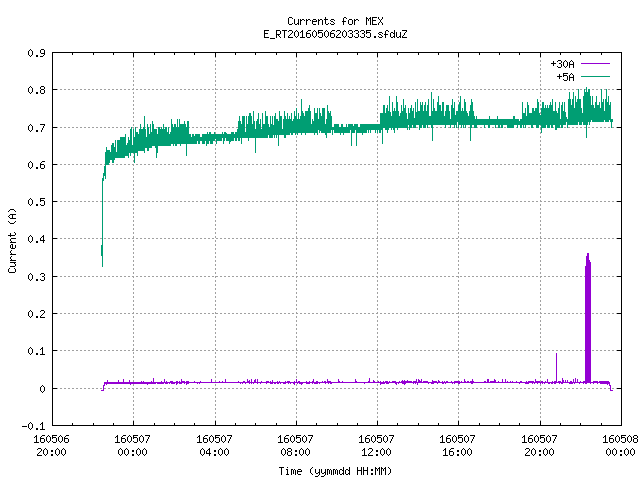Click the X-axis label "Time (yymmdd HH:MM)"
This screenshot has width=640, height=480.
pyautogui.click(x=335, y=471)
